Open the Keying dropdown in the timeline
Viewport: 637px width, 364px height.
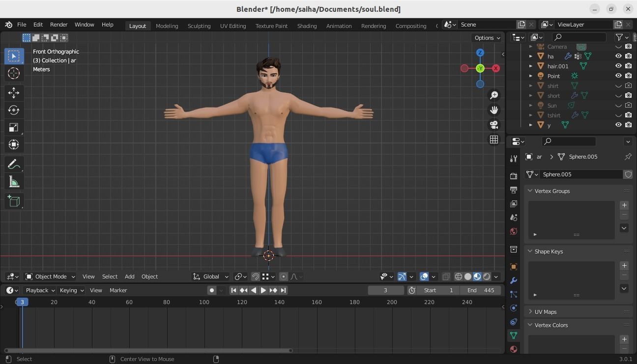[71, 290]
